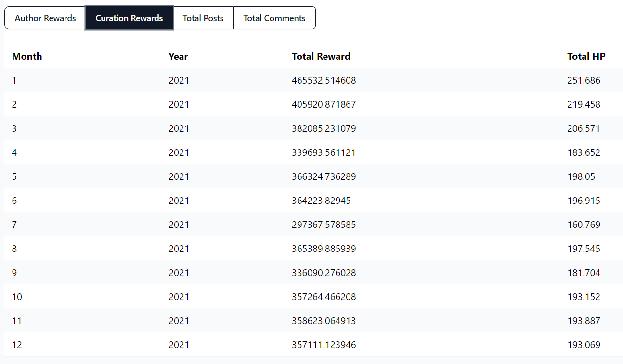
Task: Click the Month column header
Action: point(27,56)
